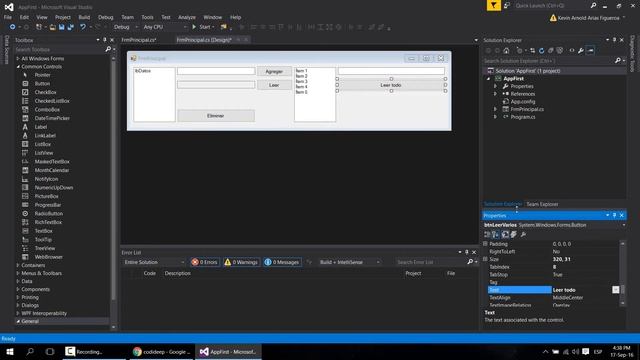The height and width of the screenshot is (360, 640).
Task: Click the Search Toolbox field
Action: (60, 49)
